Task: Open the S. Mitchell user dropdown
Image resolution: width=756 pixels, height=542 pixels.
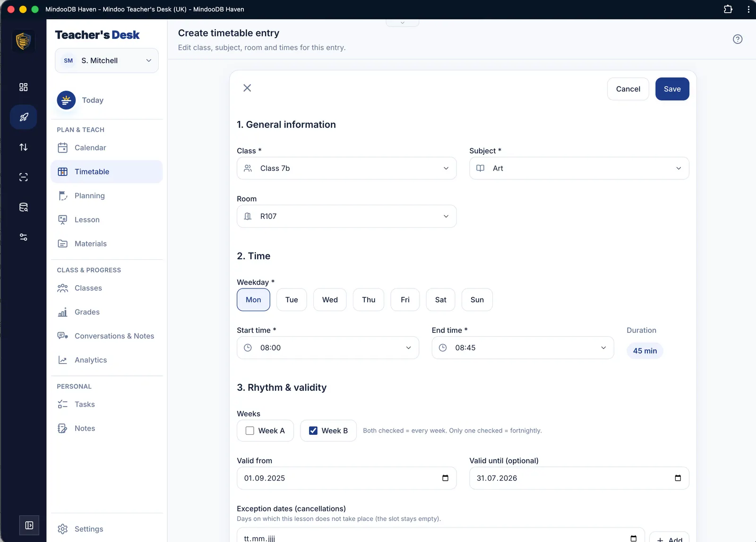Action: pyautogui.click(x=107, y=60)
